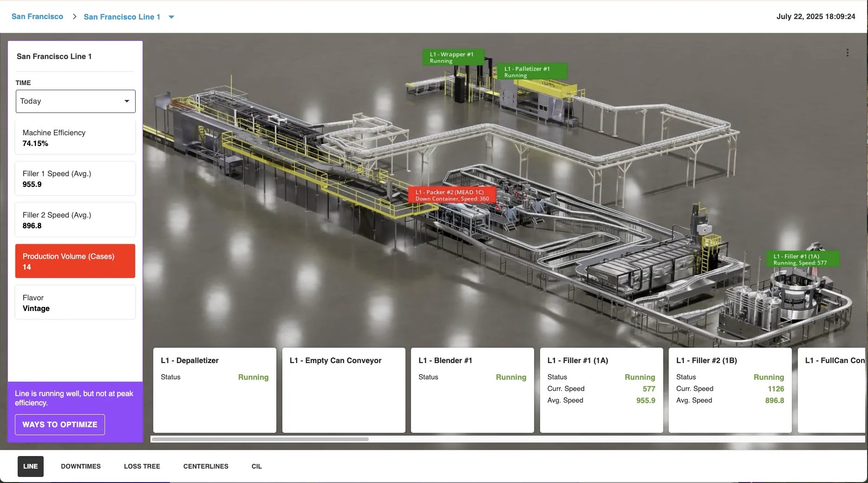This screenshot has height=483, width=868.
Task: Open the Filler 2 Speed (Avg.) card
Action: [75, 220]
